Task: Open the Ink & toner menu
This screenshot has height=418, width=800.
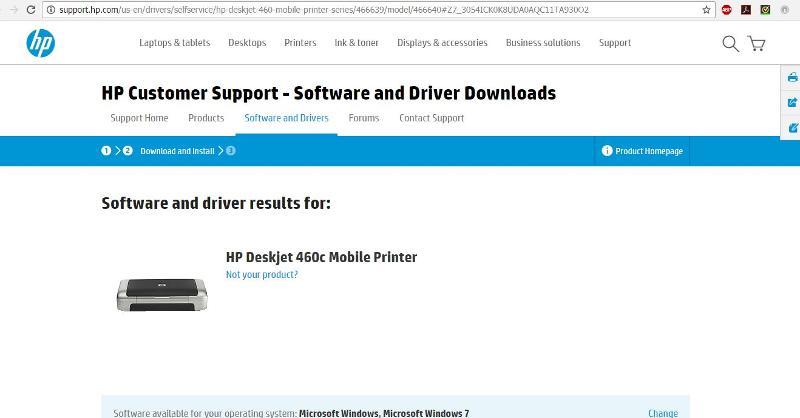Action: coord(356,43)
